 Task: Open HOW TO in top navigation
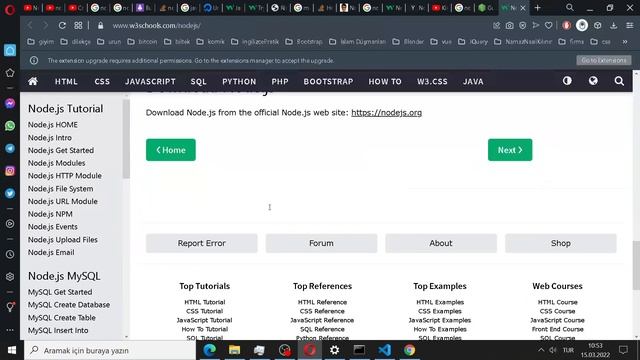385,82
